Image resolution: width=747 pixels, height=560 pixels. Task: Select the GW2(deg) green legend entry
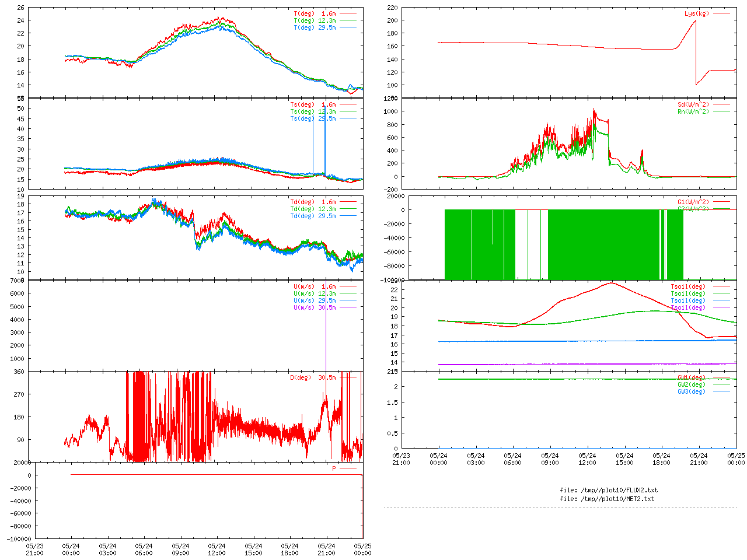692,384
